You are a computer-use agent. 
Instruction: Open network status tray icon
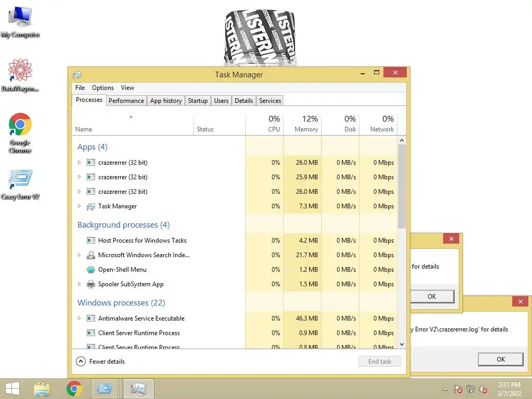pyautogui.click(x=471, y=389)
